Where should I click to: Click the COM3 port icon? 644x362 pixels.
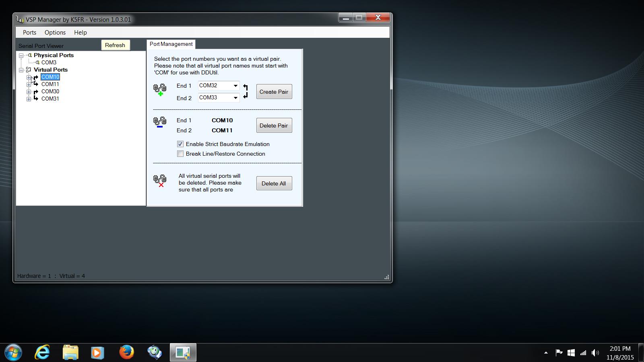(x=37, y=62)
